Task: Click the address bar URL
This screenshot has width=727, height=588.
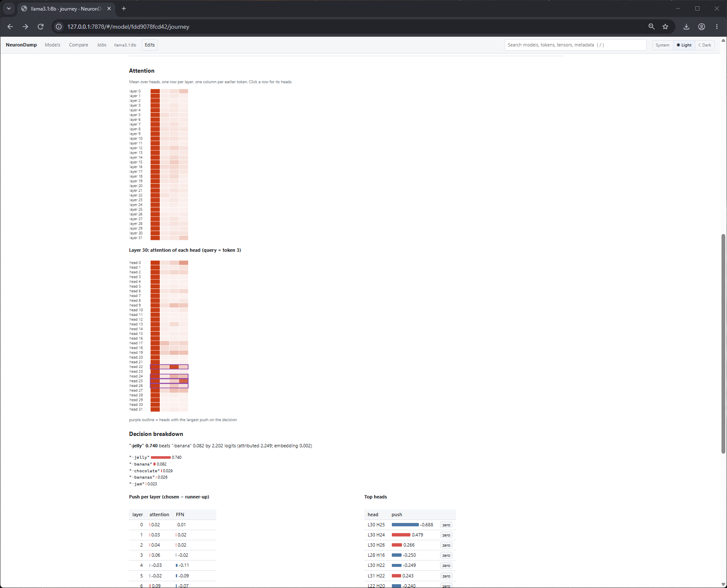Action: point(128,27)
